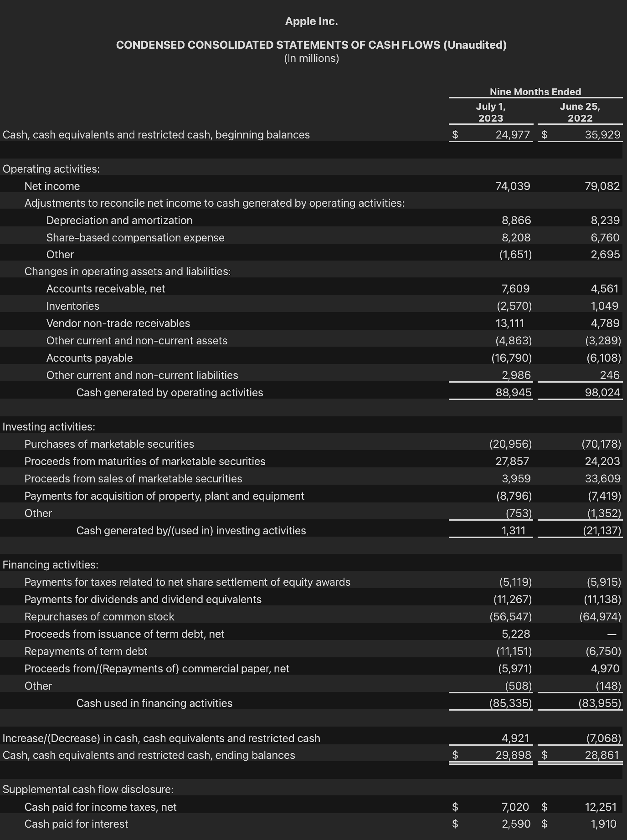Click the 'Other current and non-current assets' label

pyautogui.click(x=137, y=341)
